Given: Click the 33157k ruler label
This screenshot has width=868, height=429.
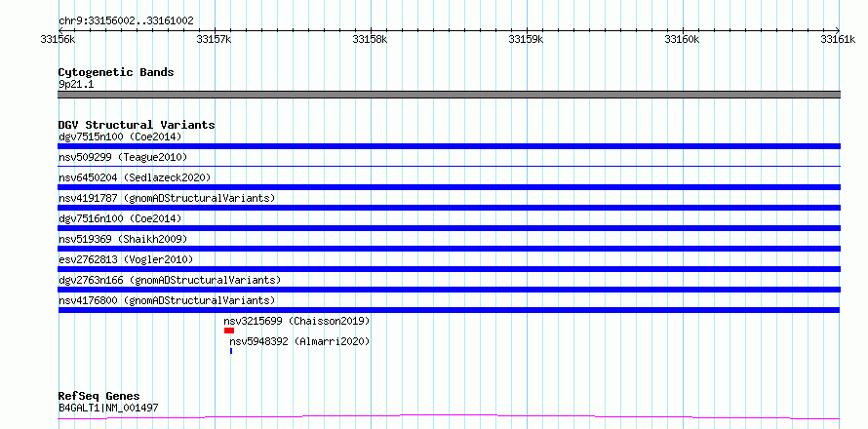Looking at the screenshot, I should pos(215,39).
